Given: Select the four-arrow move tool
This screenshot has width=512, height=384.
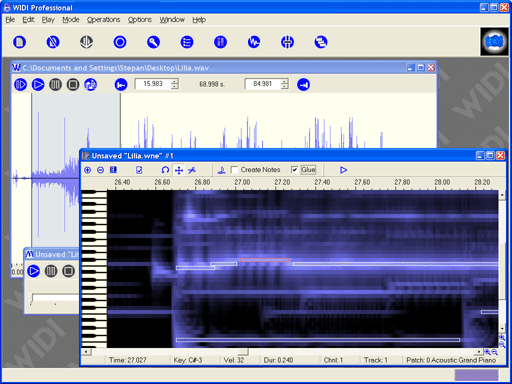Looking at the screenshot, I should [179, 170].
